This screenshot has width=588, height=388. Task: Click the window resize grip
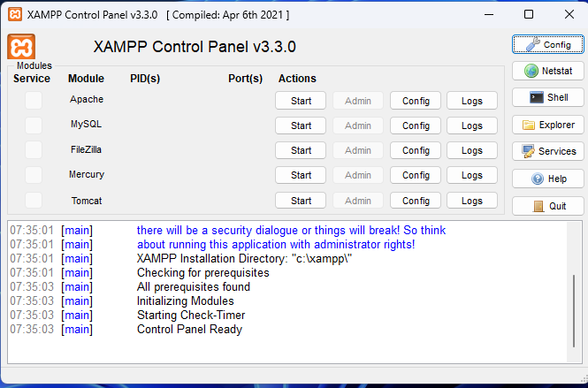(x=584, y=379)
